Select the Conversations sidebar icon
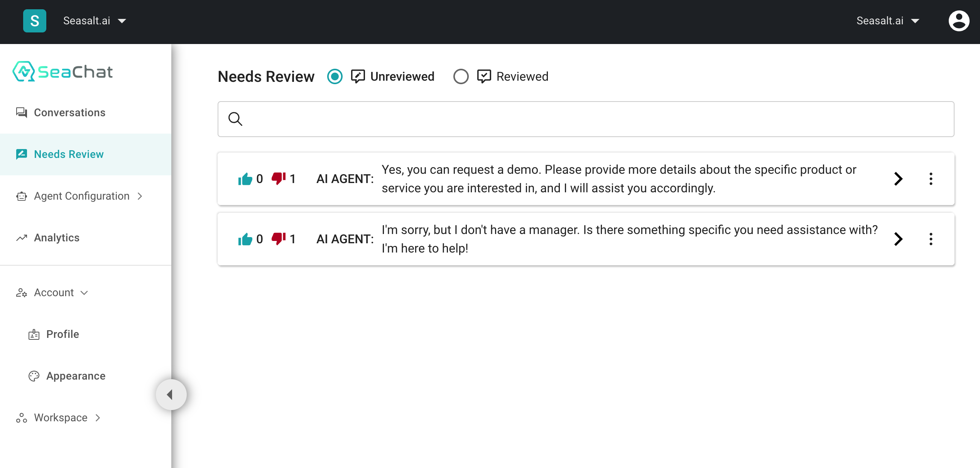 (21, 112)
